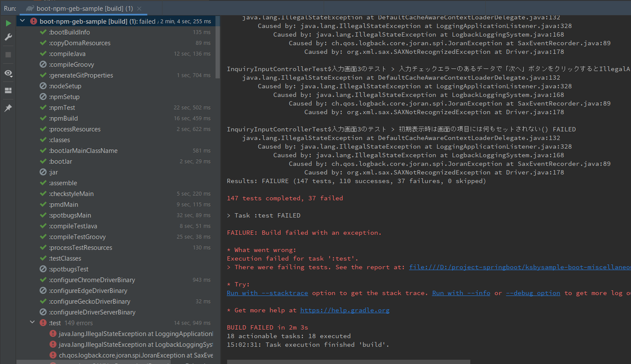Click skipped icon beside :compileGroovy

tap(43, 65)
